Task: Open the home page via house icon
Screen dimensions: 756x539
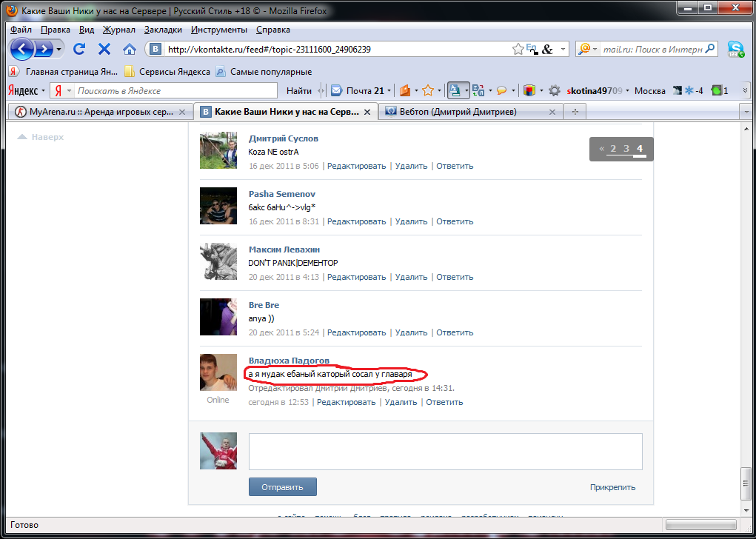Action: 130,49
